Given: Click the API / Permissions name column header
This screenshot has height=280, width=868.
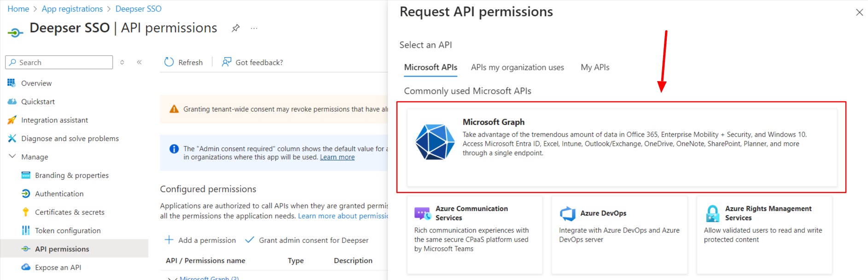Looking at the screenshot, I should pos(205,261).
